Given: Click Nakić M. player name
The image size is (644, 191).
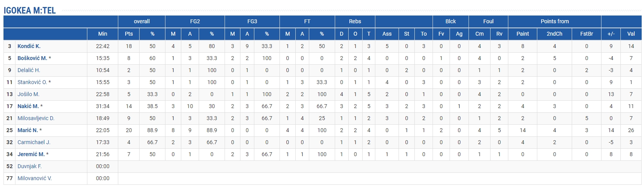Looking at the screenshot, I should point(28,106).
